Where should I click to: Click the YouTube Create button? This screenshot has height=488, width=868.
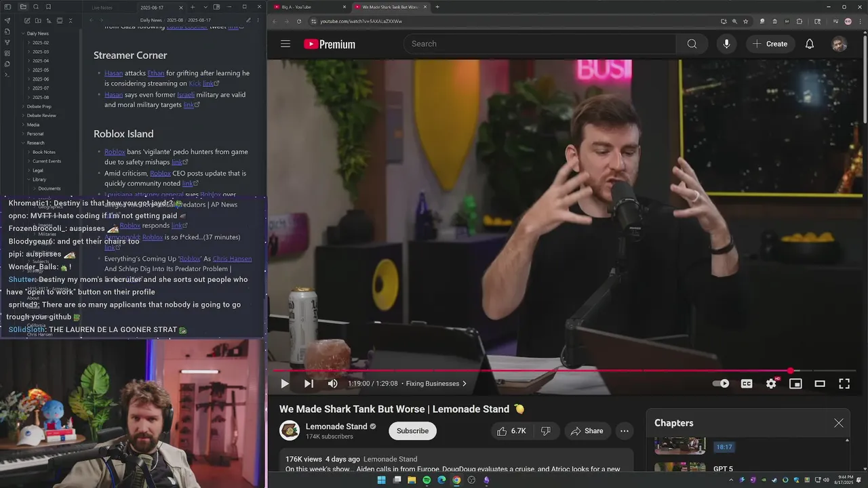point(770,44)
